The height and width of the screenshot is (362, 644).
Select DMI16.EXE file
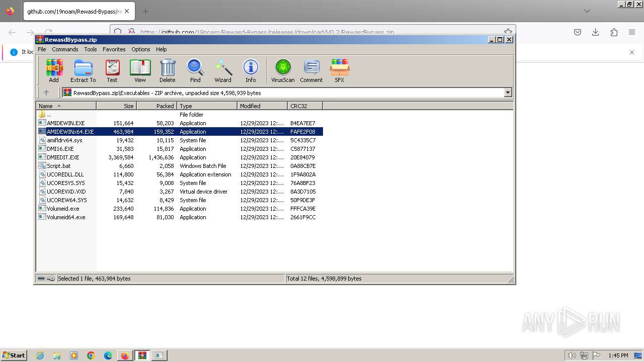[x=180, y=149]
